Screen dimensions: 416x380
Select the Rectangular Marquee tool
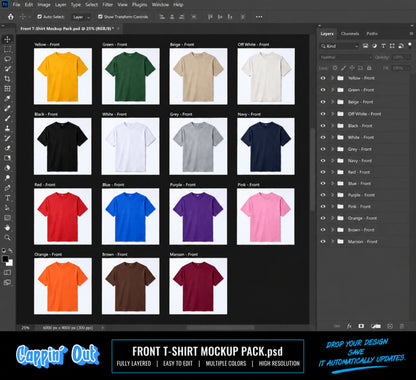(x=7, y=50)
